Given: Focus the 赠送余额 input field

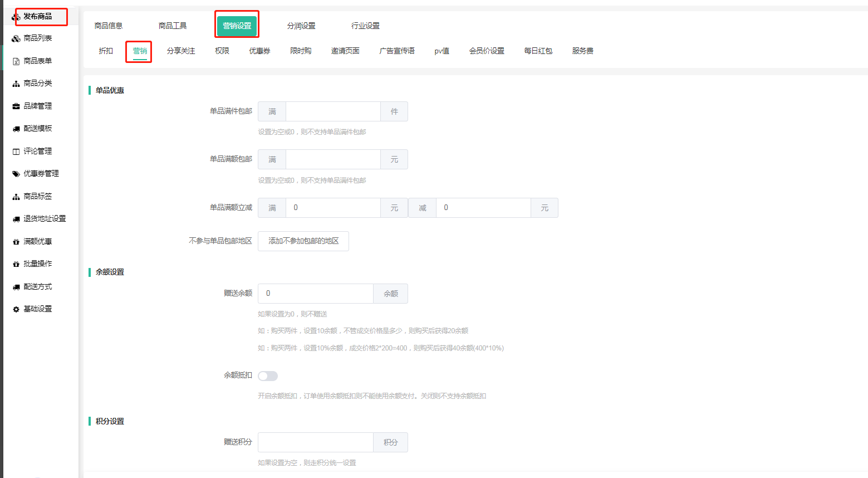Looking at the screenshot, I should tap(316, 294).
